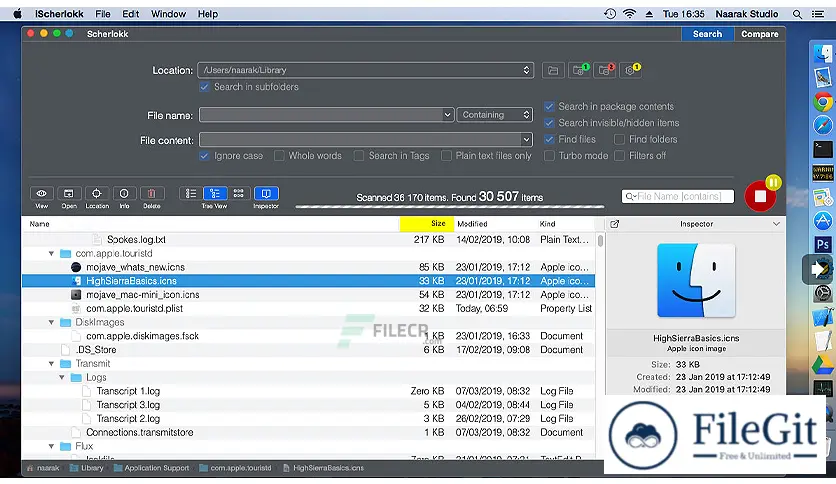836x484 pixels.
Task: Open Photoshop from the Dock
Action: (x=823, y=244)
